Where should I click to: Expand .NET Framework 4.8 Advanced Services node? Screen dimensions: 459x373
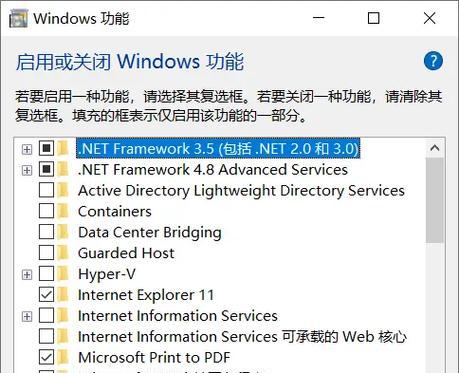click(27, 170)
